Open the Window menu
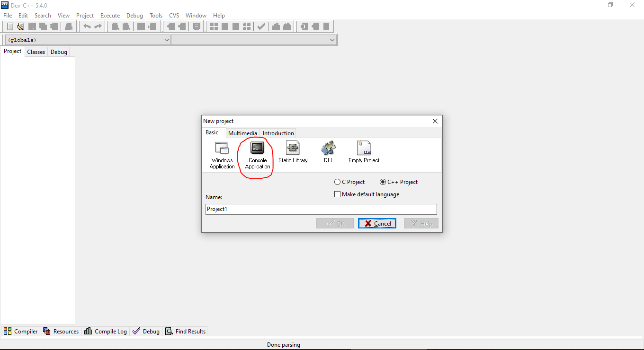 coord(196,16)
